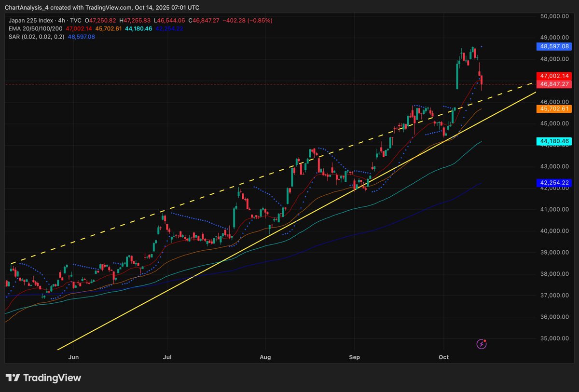Click the lightning bolt event icon

click(482, 344)
